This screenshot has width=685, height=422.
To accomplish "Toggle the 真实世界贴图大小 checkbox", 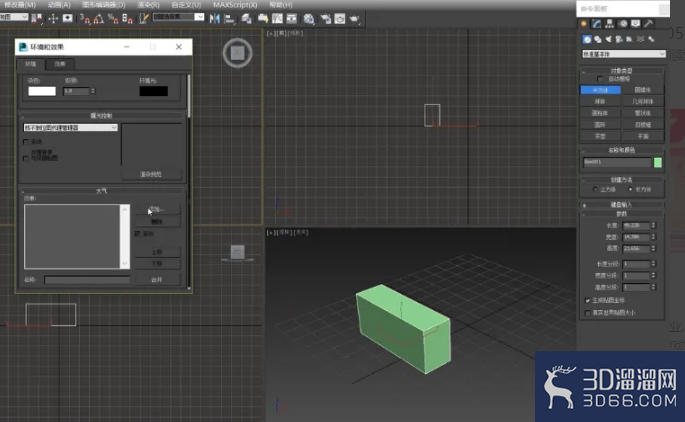I will pos(587,313).
